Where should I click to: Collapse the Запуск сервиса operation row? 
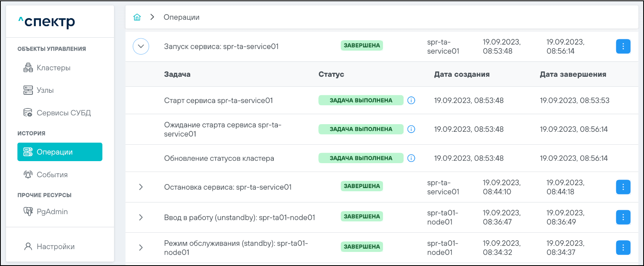tap(141, 46)
